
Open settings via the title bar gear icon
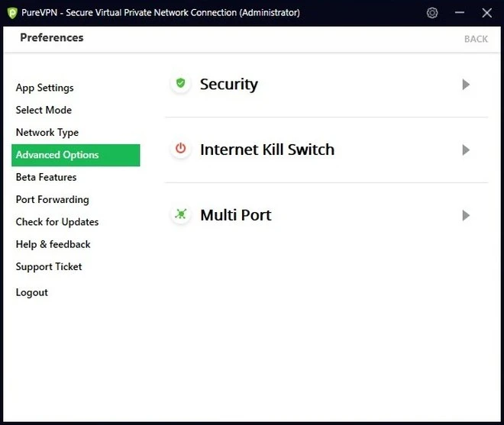pos(432,13)
